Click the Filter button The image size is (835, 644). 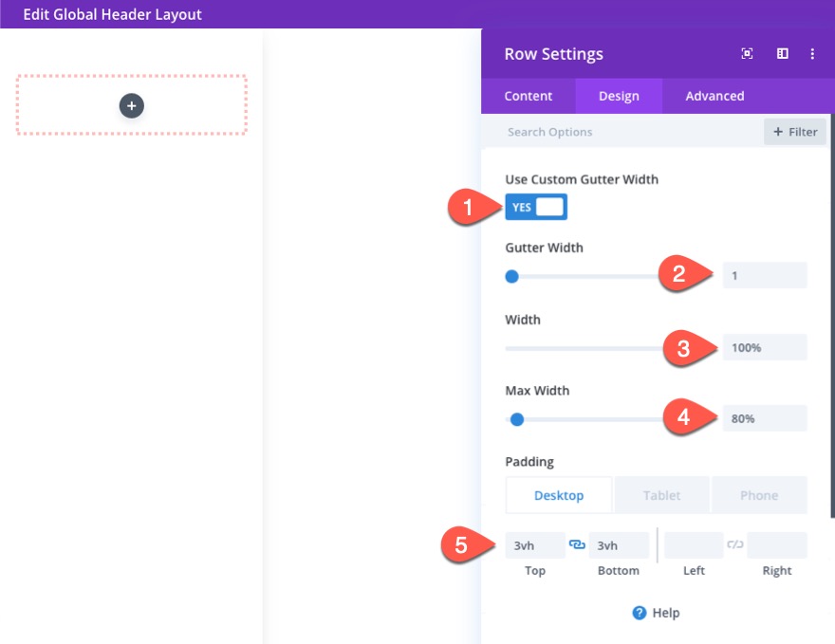794,131
